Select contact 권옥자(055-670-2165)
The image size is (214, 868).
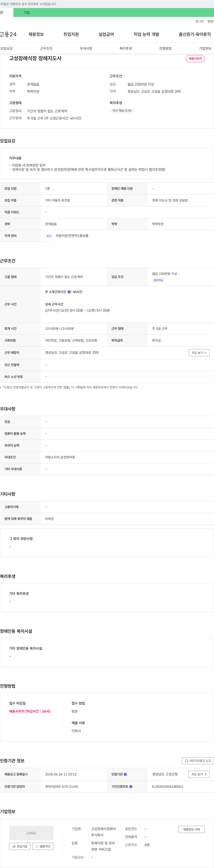61,786
